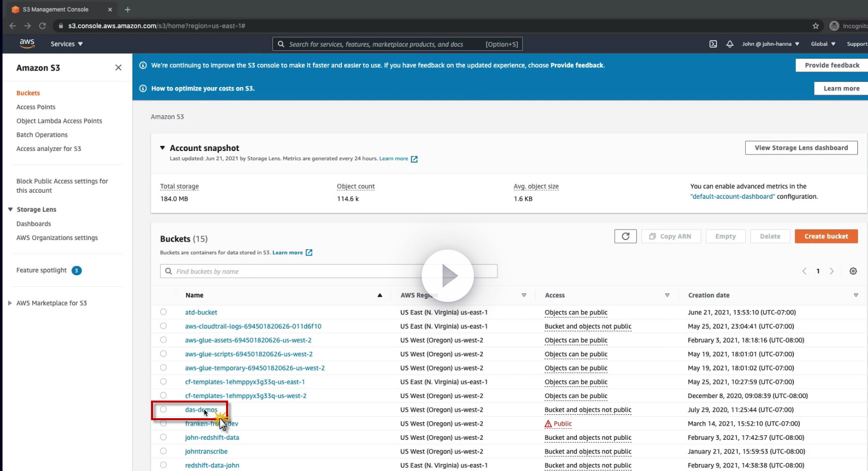868x471 pixels.
Task: Click the Incognito profile icon
Action: tap(834, 26)
